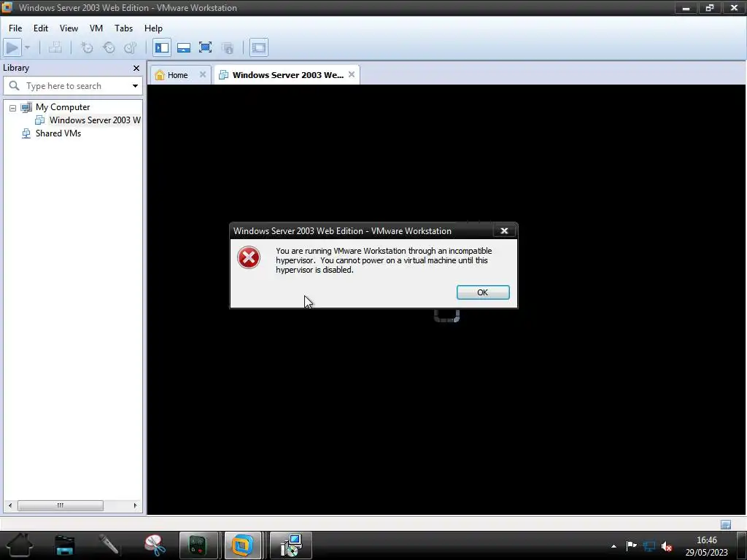Open the File menu
The height and width of the screenshot is (560, 747).
point(15,28)
